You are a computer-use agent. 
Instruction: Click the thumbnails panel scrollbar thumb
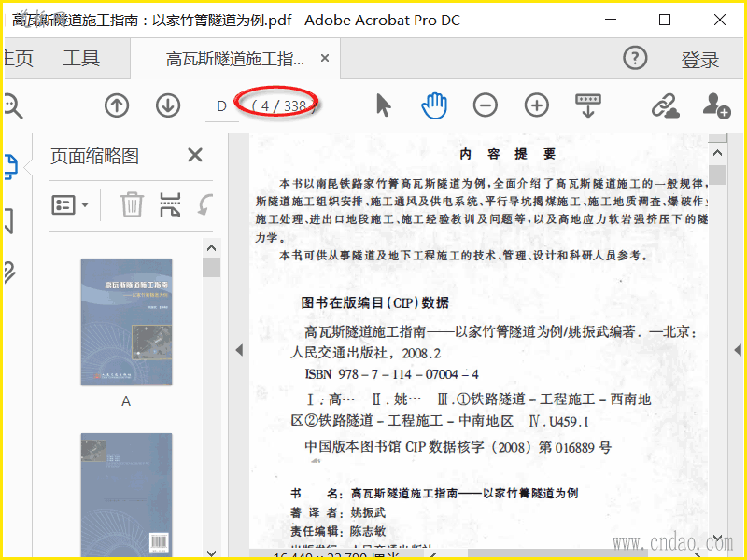click(x=212, y=267)
